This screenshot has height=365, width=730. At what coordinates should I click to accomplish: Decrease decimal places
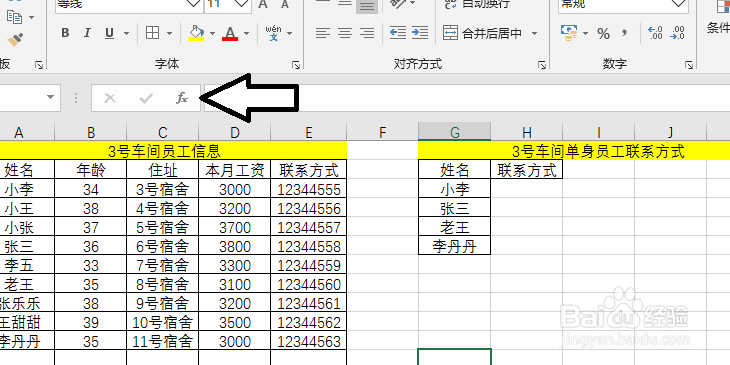[678, 33]
